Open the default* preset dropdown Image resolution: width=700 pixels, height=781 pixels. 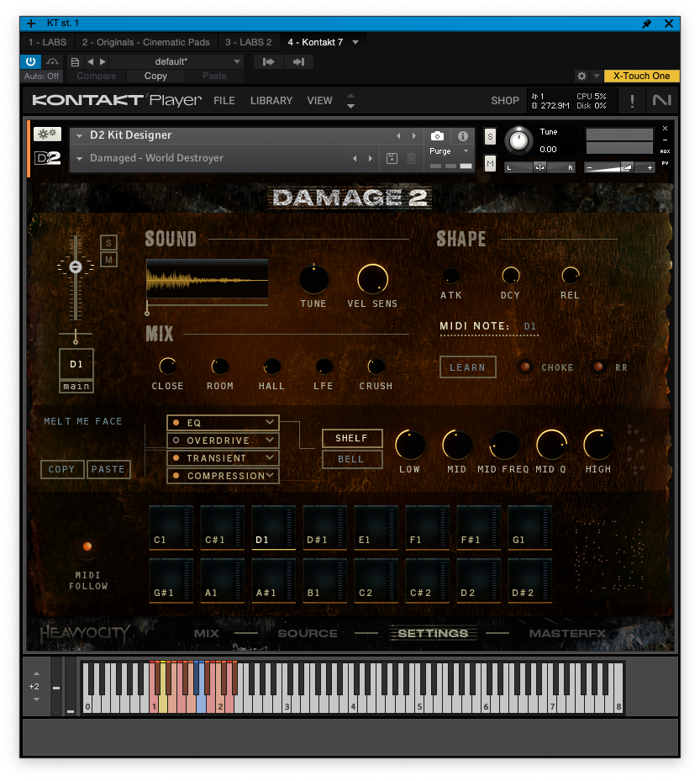(236, 61)
